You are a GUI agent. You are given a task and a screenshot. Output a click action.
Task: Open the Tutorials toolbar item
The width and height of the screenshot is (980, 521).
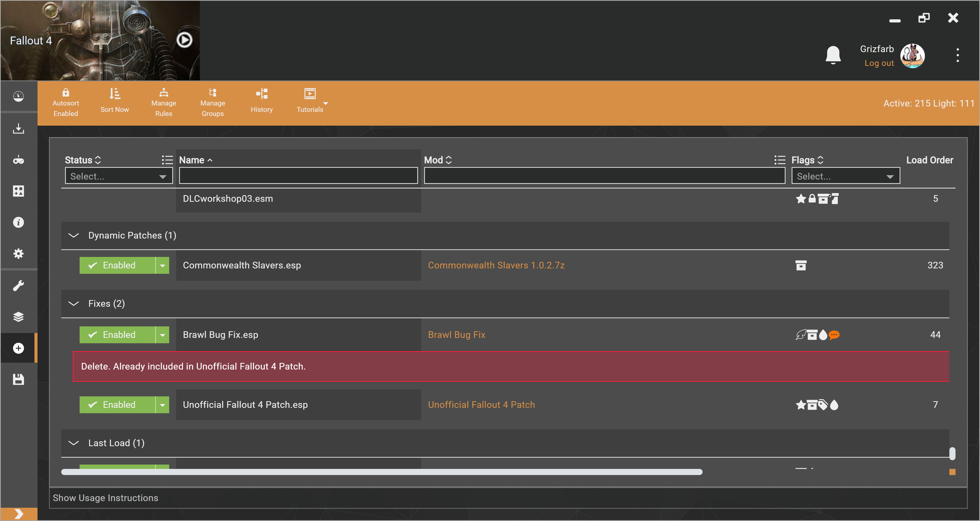(310, 101)
